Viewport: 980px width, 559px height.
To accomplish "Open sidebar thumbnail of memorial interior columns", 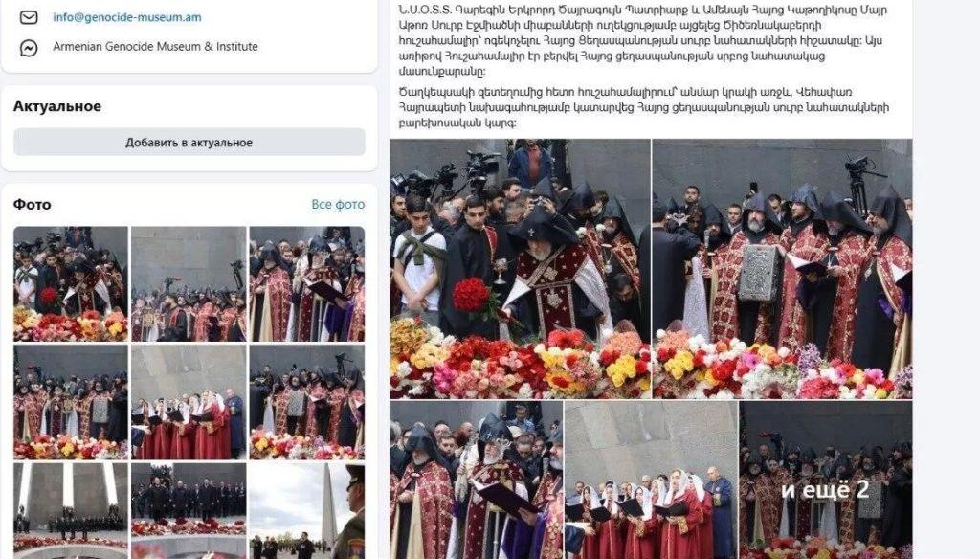I will click(x=71, y=511).
